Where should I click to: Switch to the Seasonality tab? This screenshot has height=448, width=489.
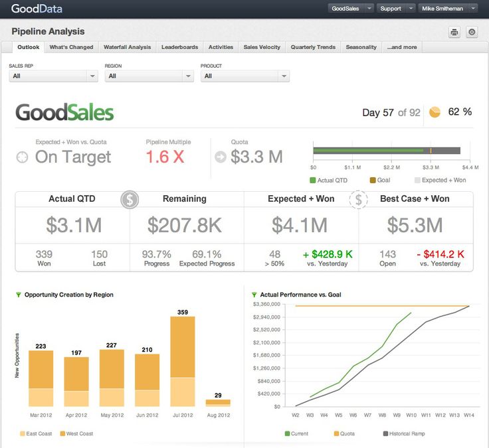[361, 47]
